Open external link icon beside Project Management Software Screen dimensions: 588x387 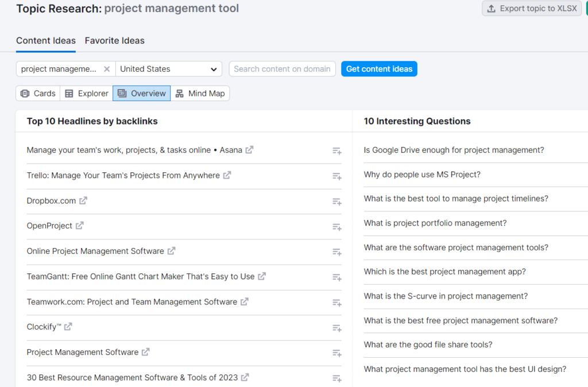[145, 352]
